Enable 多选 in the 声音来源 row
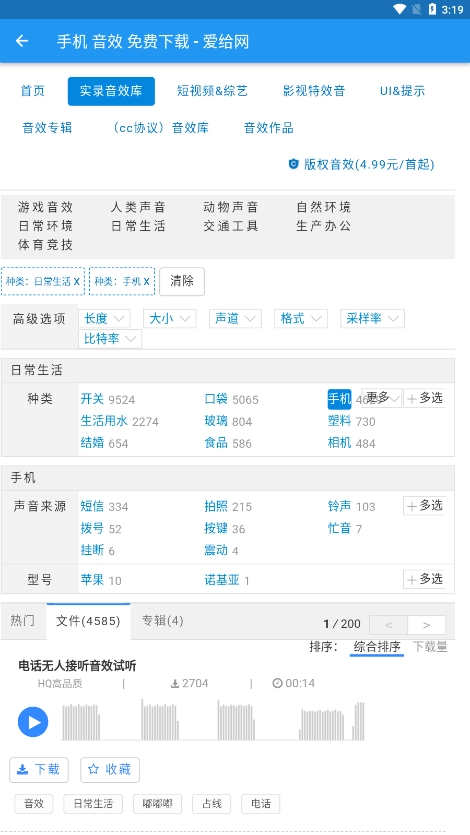 click(x=424, y=505)
